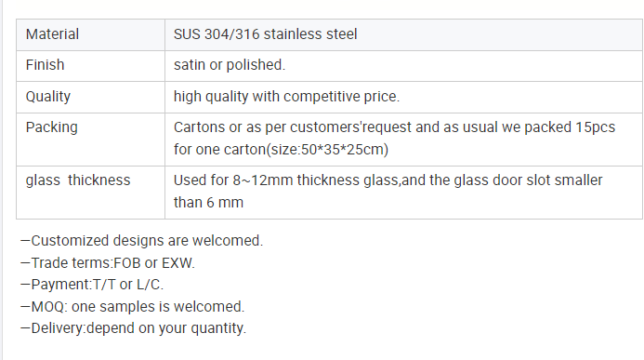This screenshot has width=644, height=360.
Task: Click the glass thickness row label
Action: (x=78, y=180)
